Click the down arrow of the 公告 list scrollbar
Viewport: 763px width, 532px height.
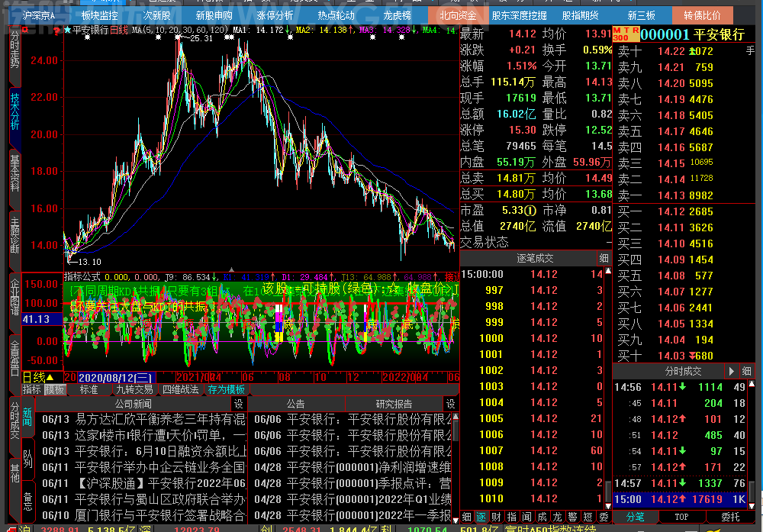click(x=456, y=520)
